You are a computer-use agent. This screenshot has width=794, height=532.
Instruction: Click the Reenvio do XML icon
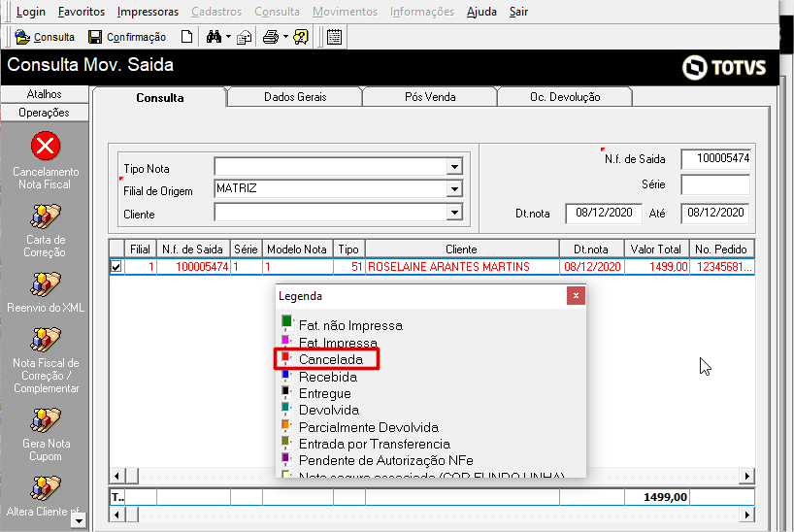pos(45,284)
